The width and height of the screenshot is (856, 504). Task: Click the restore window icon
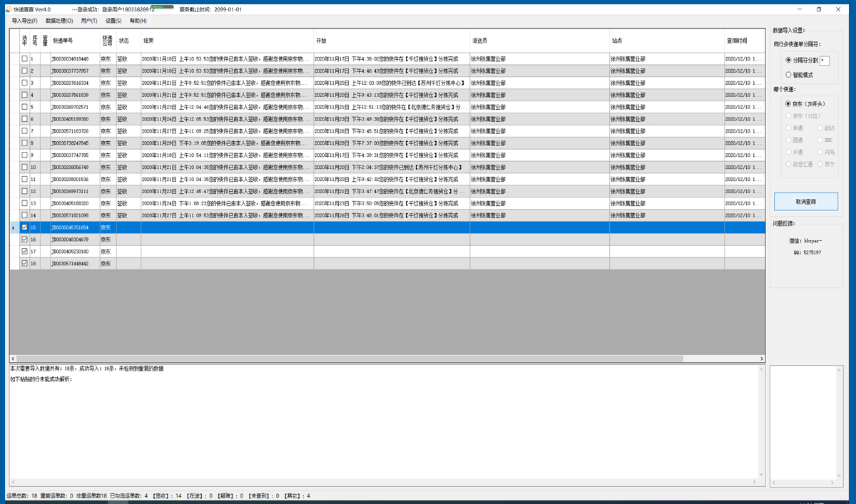tap(818, 9)
